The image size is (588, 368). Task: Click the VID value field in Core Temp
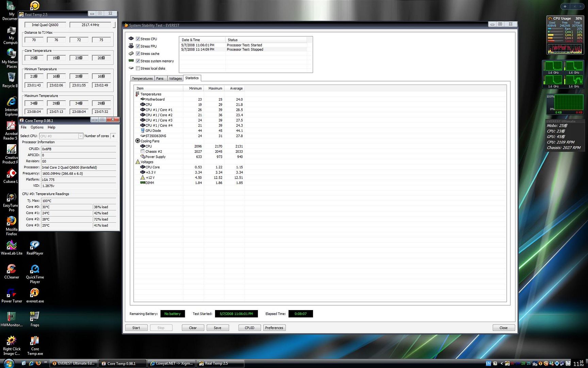coord(78,186)
